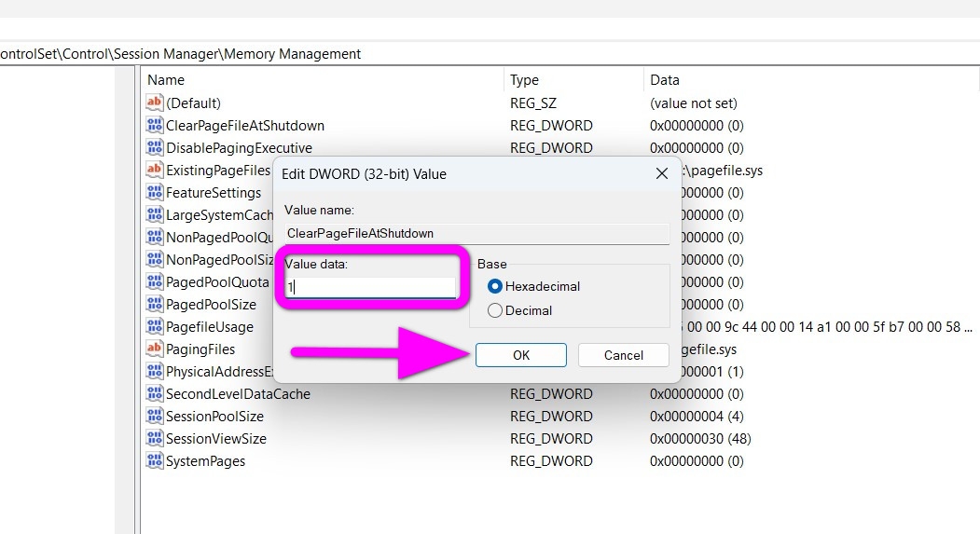Click the NonPagedPoolSize DWORD icon
The image size is (980, 534).
(154, 259)
